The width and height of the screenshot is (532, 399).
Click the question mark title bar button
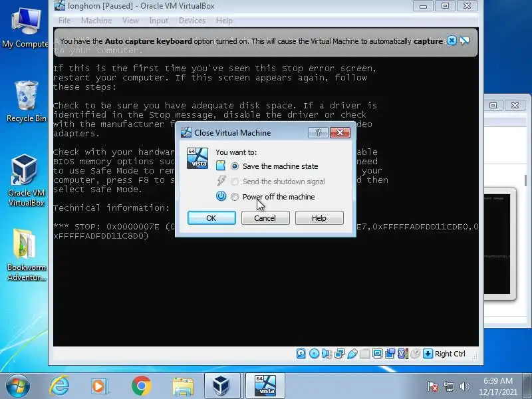point(318,132)
